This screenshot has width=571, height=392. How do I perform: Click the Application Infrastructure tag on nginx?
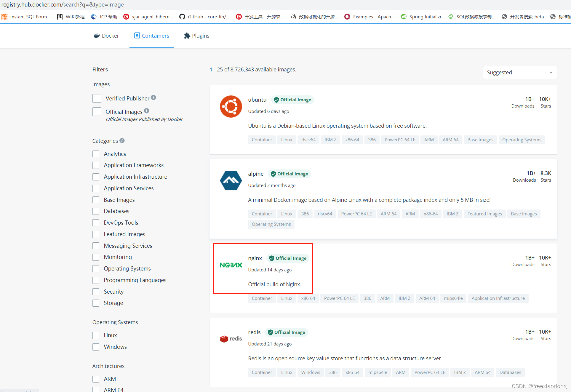point(498,298)
